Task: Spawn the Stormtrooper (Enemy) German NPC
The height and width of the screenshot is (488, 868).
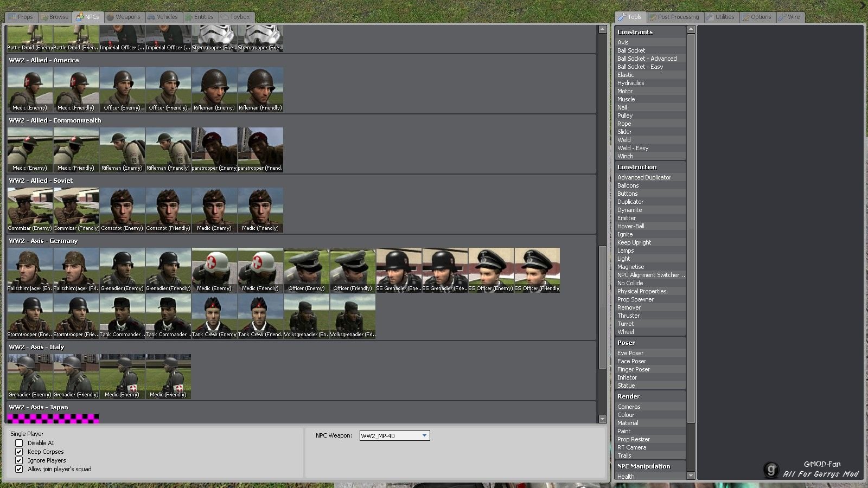Action: pos(30,316)
